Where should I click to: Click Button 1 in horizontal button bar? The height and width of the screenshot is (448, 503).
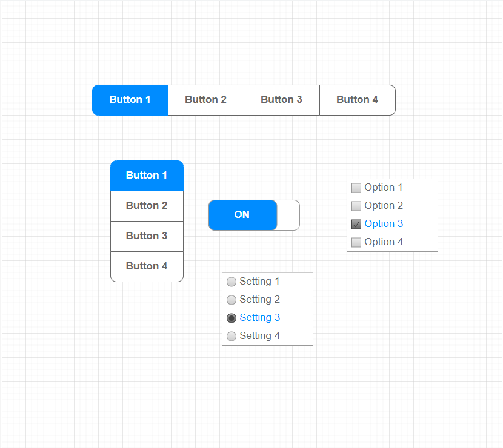click(x=130, y=100)
